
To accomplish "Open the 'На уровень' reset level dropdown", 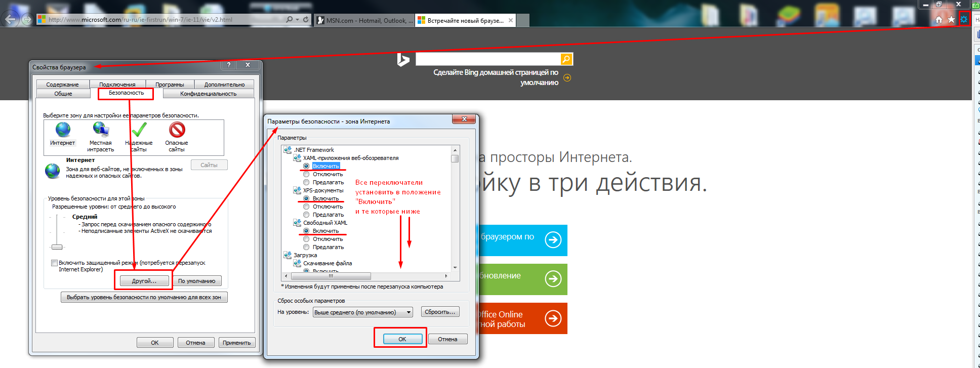I will [x=363, y=312].
